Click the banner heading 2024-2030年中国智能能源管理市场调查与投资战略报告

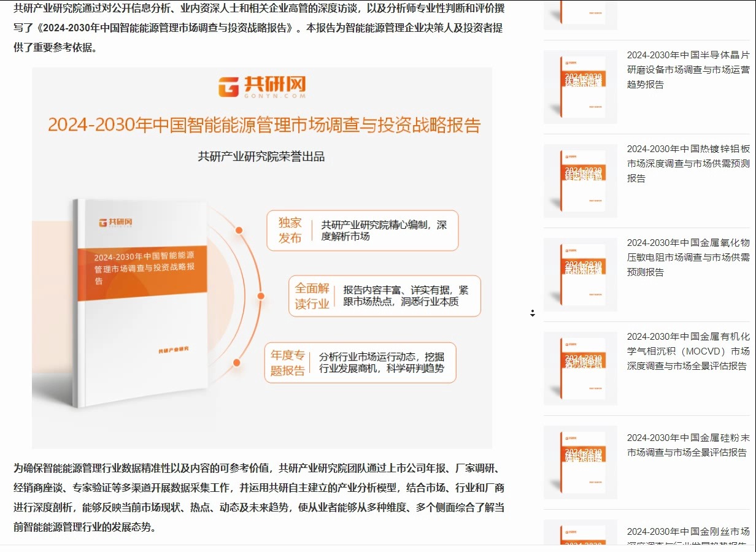click(264, 125)
